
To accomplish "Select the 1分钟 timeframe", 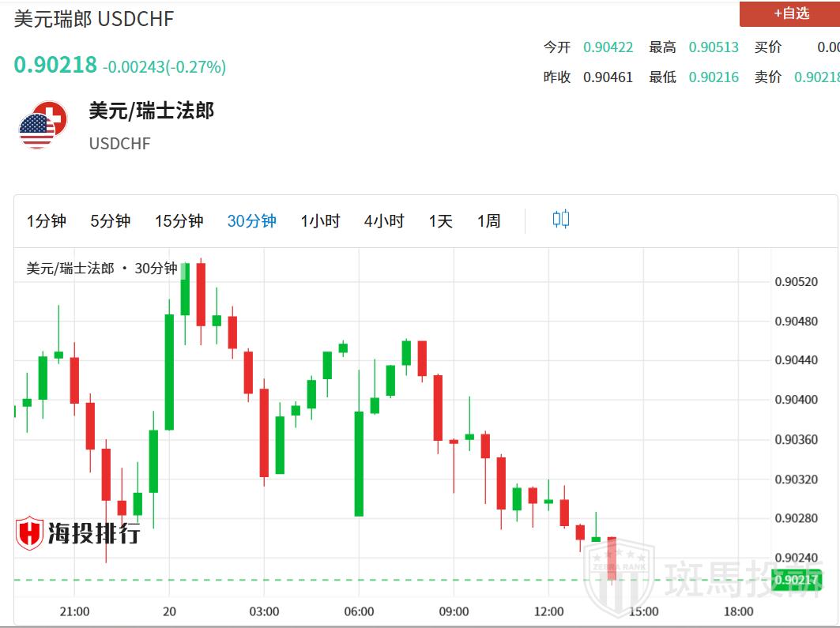I will (47, 221).
